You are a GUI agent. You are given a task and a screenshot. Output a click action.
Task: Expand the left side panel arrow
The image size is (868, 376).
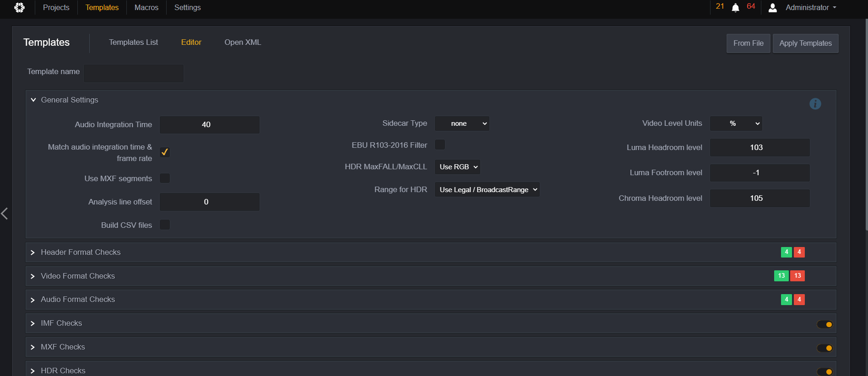[5, 213]
